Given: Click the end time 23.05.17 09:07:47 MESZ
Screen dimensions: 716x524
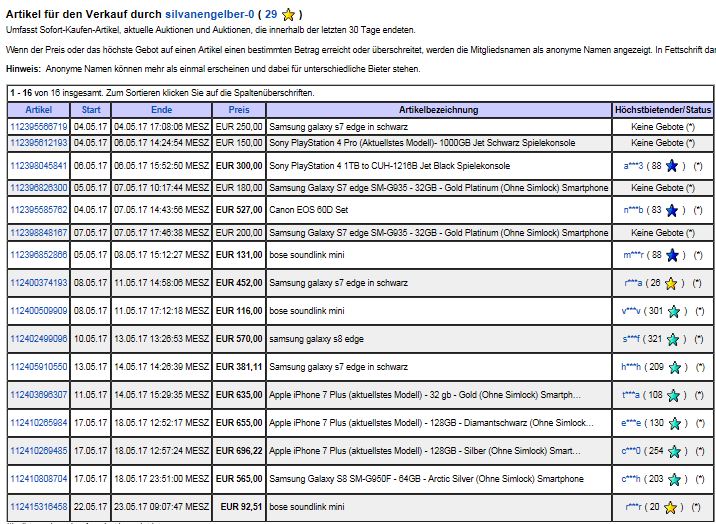Looking at the screenshot, I should (x=162, y=507).
